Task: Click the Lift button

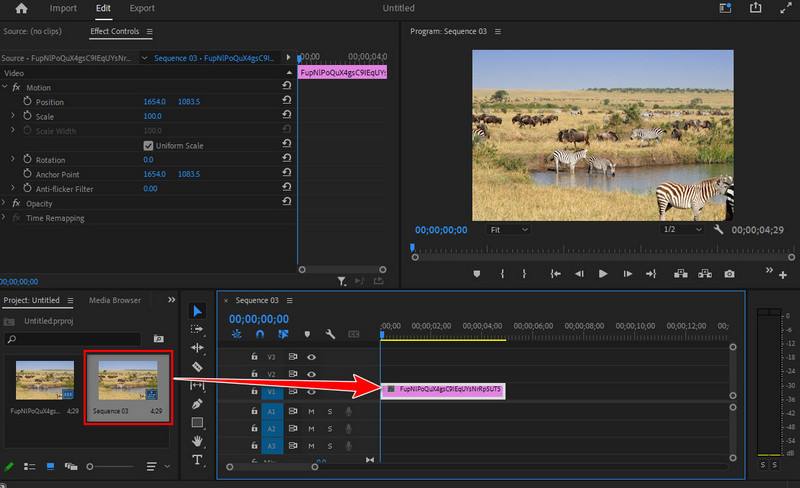Action: tap(680, 274)
